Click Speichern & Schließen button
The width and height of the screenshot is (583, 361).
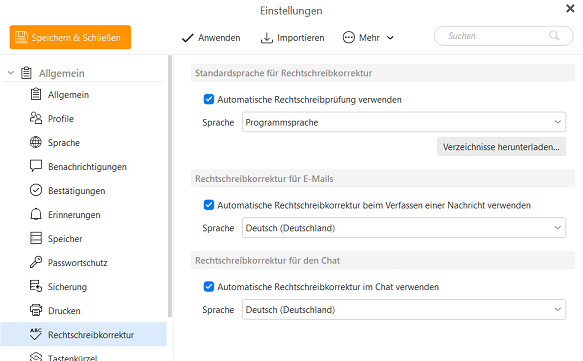click(x=70, y=37)
